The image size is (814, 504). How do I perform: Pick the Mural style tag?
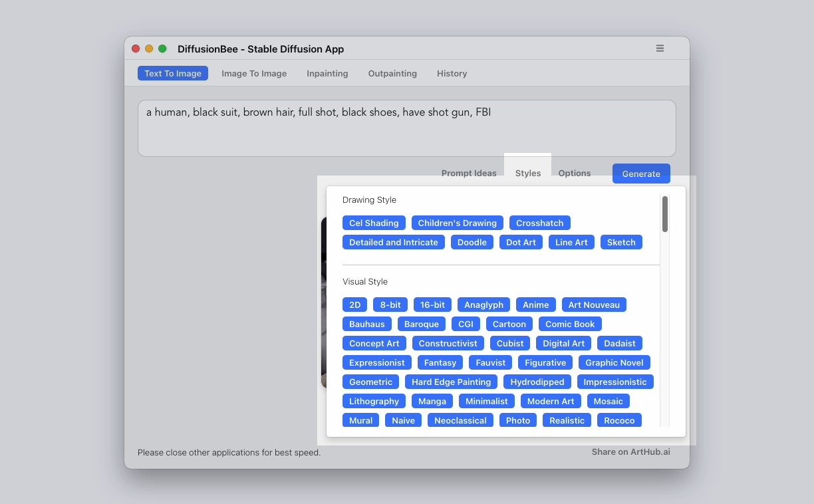click(361, 420)
